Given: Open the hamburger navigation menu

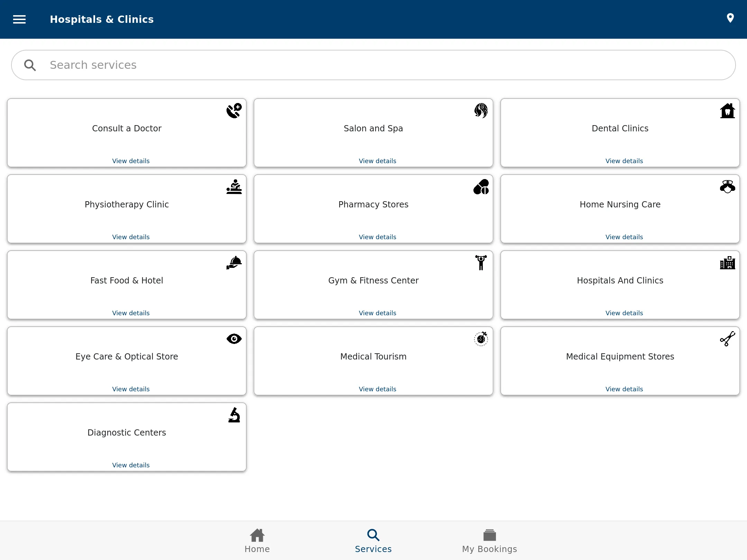Looking at the screenshot, I should pos(19,19).
